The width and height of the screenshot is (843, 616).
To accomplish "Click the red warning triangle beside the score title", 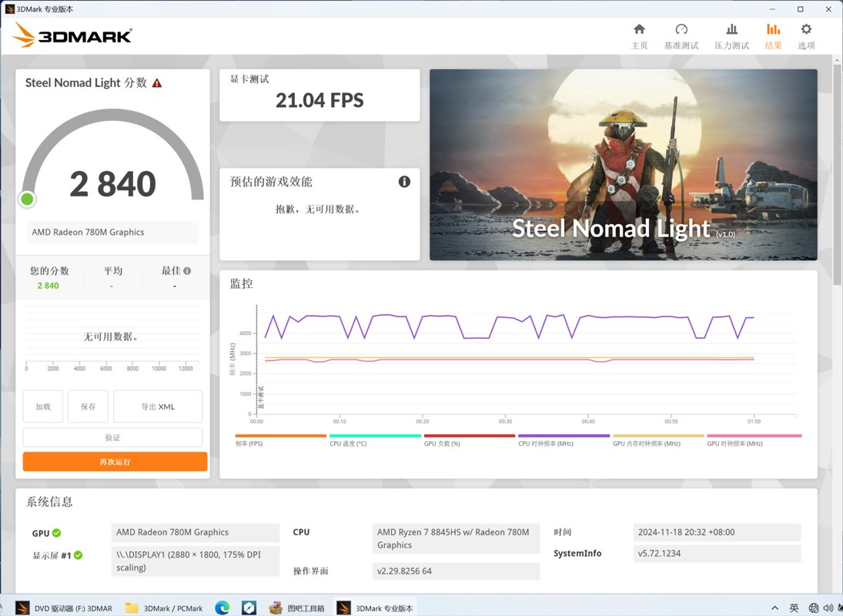I will (x=157, y=83).
